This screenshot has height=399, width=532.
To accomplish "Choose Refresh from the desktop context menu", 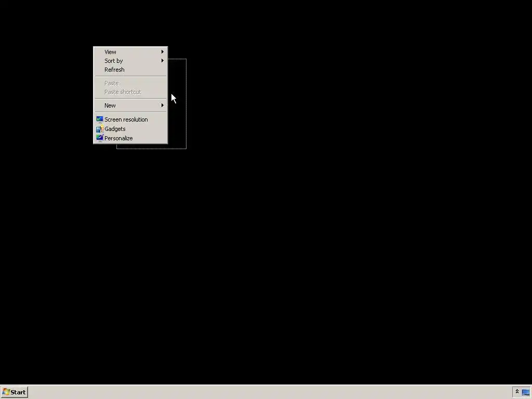I will 130,70.
